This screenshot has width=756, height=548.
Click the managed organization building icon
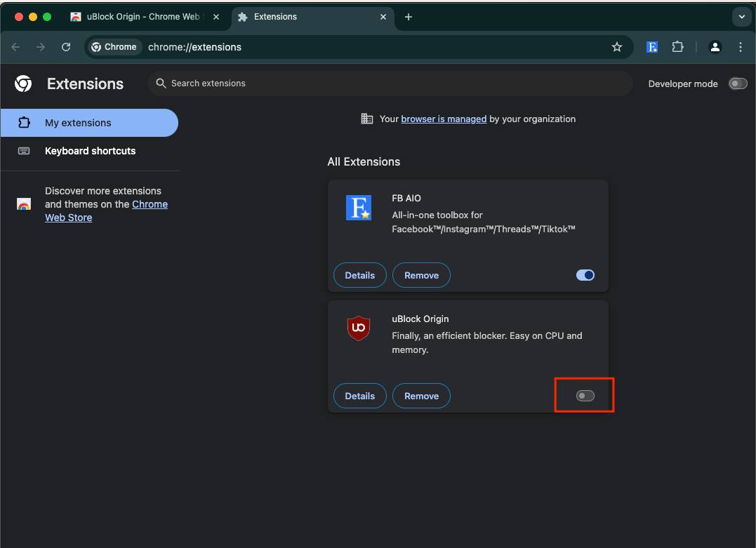[367, 119]
